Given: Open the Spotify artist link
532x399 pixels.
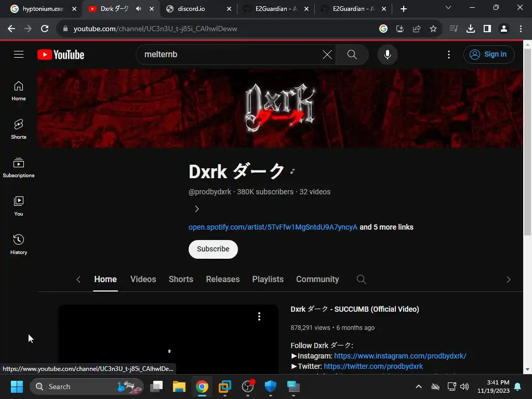Looking at the screenshot, I should click(273, 227).
